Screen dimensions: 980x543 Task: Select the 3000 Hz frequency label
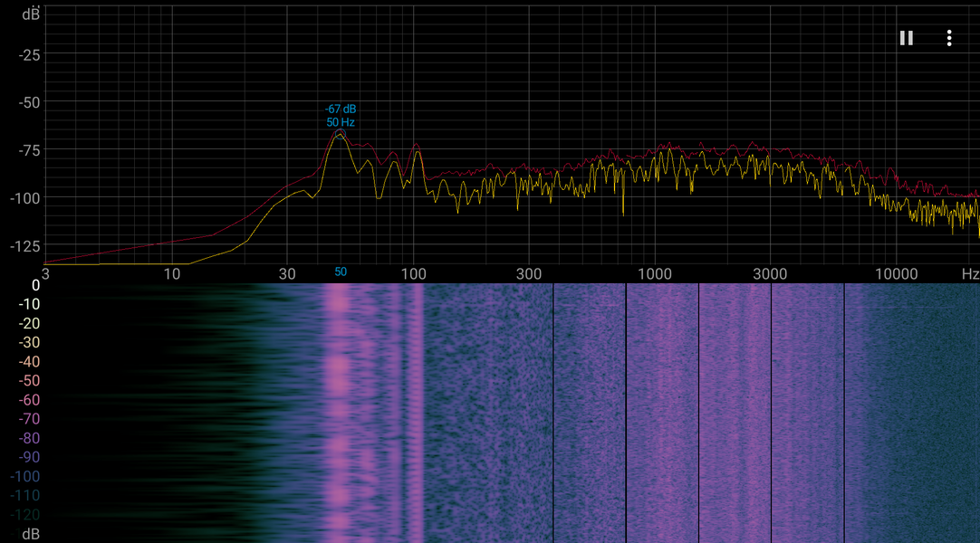point(770,274)
